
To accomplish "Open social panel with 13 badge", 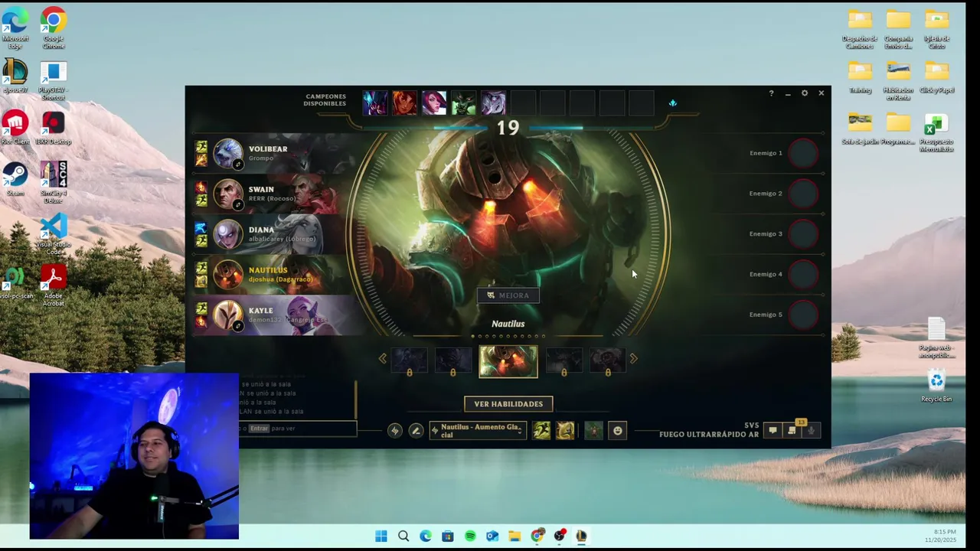I will pyautogui.click(x=792, y=430).
